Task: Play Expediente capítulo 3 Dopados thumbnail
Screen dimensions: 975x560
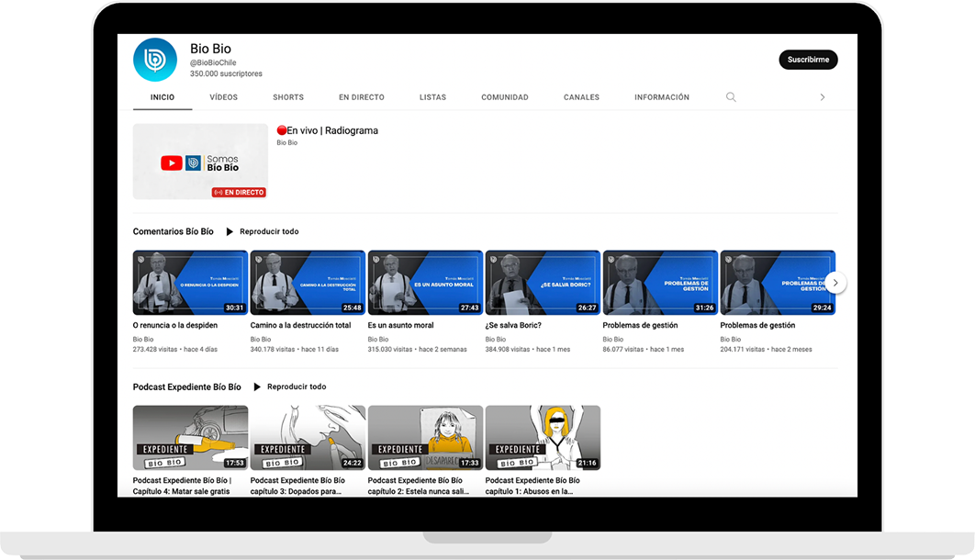Action: tap(308, 438)
